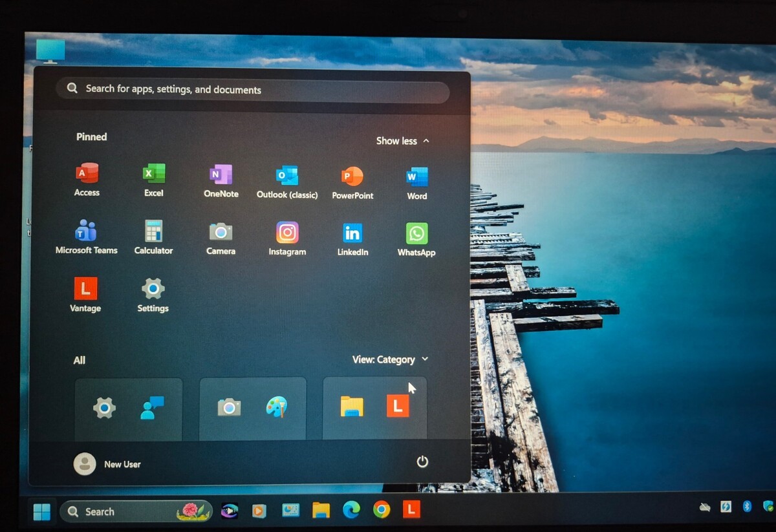This screenshot has width=776, height=532.
Task: Open WhatsApp pinned app
Action: coord(416,240)
